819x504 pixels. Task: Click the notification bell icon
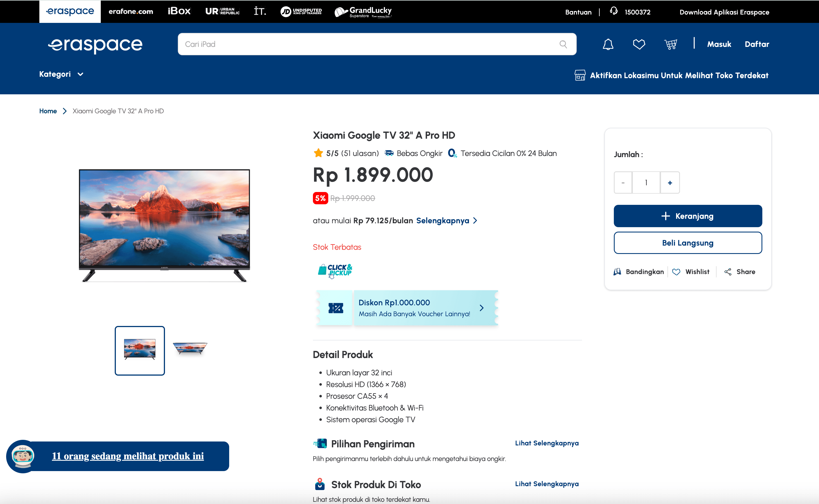[608, 44]
